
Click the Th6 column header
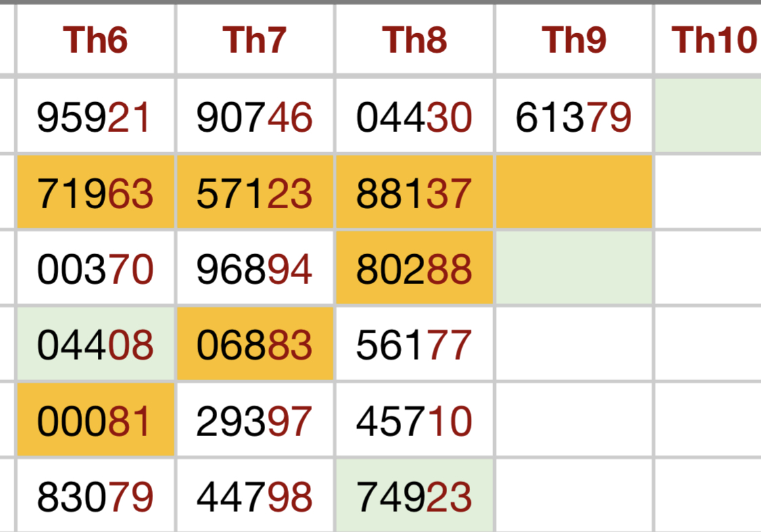point(95,40)
